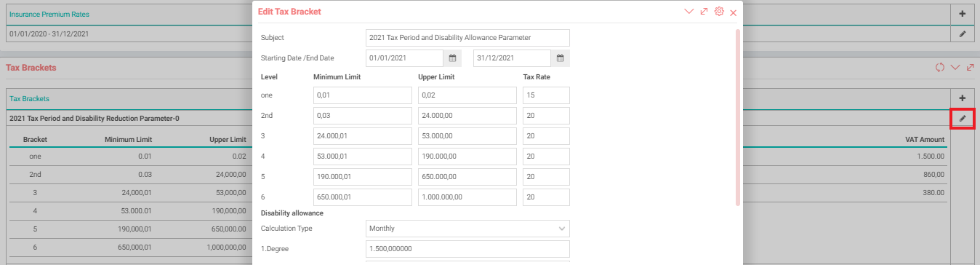The image size is (980, 265).
Task: Collapse the Tax Brackets panel with chevron
Action: click(955, 68)
